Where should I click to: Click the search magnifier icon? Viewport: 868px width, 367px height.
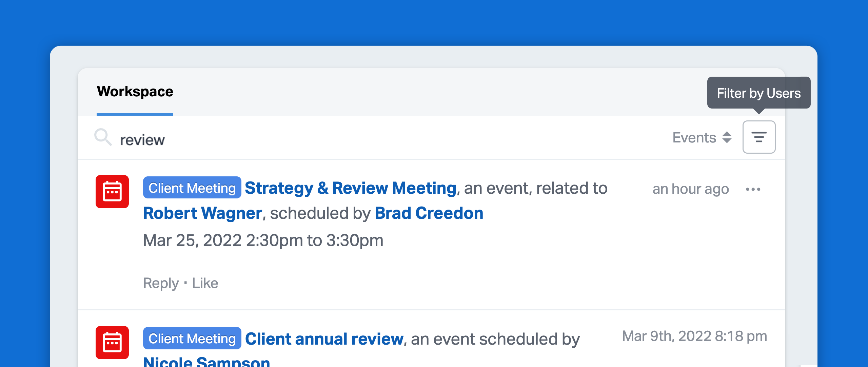tap(103, 137)
